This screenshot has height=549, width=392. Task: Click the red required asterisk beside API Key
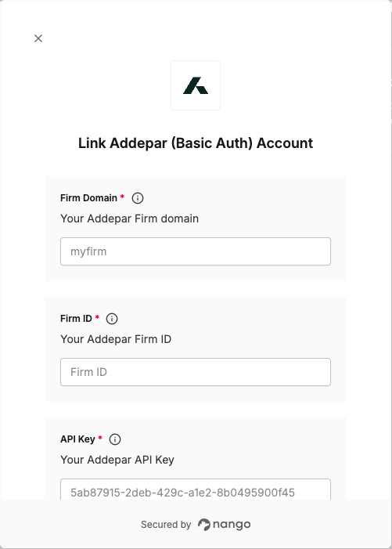[100, 438]
